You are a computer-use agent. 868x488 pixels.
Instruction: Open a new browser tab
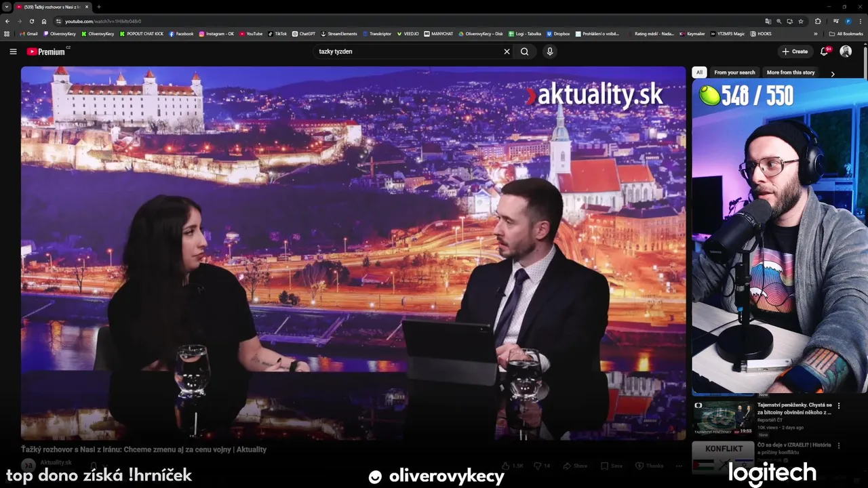99,7
